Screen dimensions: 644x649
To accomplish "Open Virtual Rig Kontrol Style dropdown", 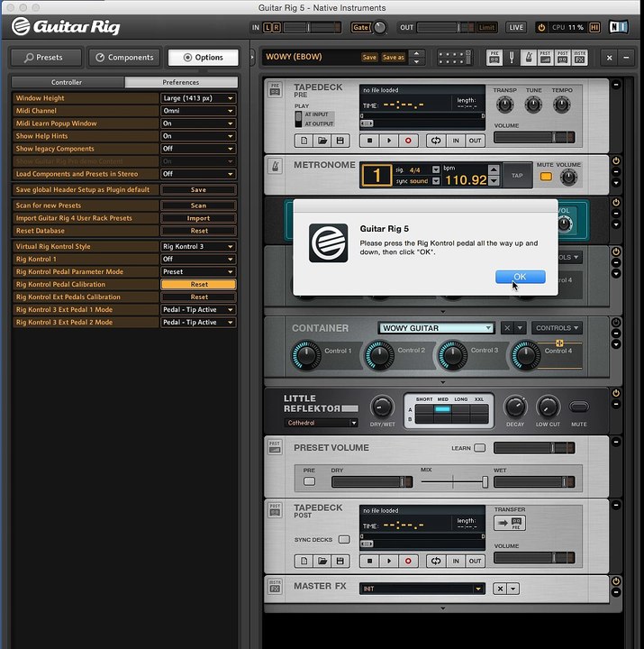I will [198, 246].
